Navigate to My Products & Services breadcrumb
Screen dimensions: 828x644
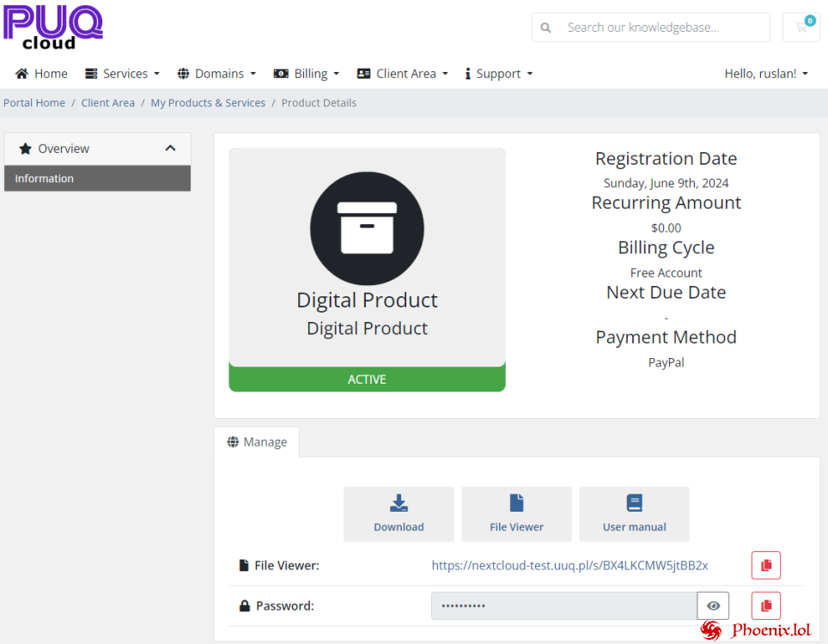click(208, 102)
